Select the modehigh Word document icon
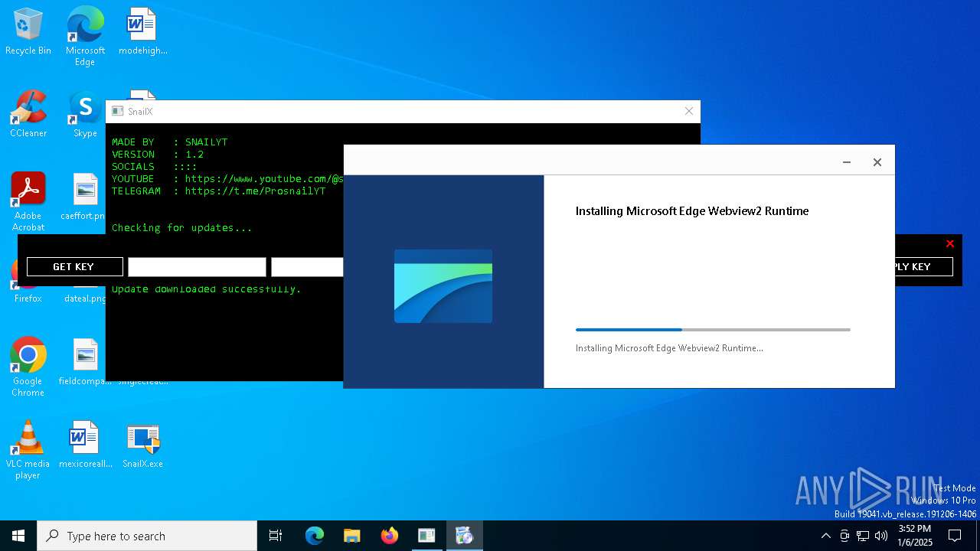This screenshot has width=980, height=551. coord(142,31)
